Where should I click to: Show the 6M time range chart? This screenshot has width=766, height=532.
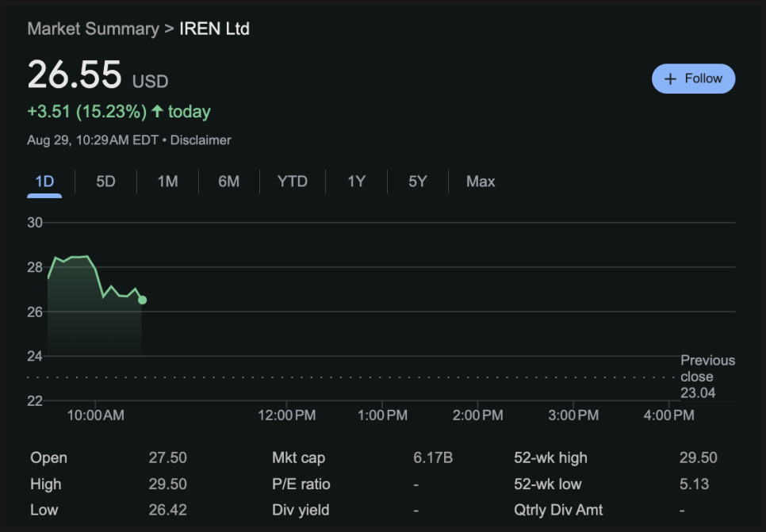tap(228, 182)
